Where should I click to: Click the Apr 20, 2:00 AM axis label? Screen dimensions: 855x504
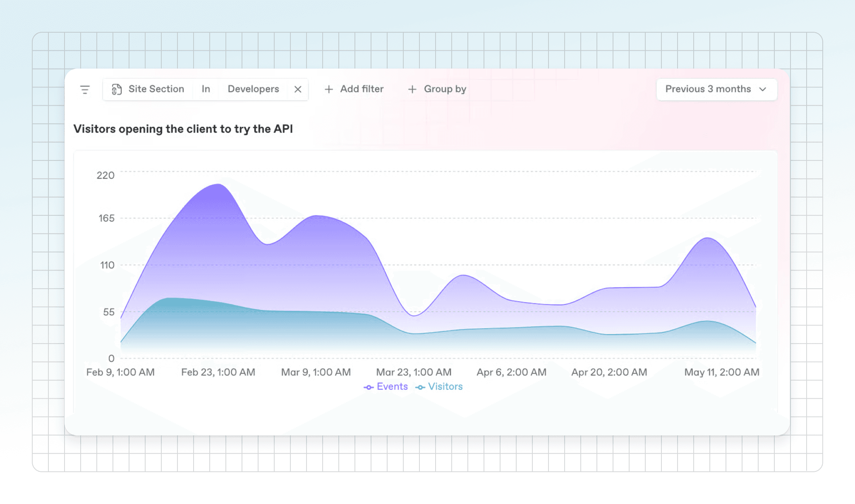point(609,373)
